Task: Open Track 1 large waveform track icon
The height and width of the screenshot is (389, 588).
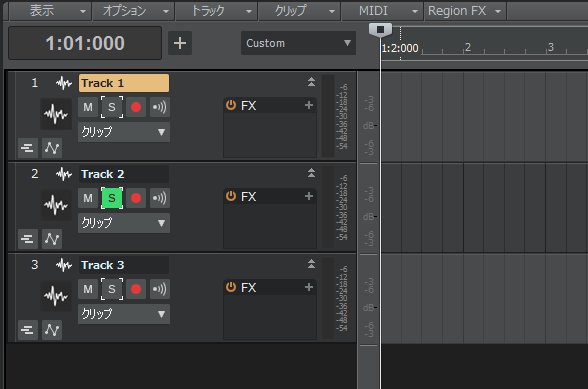Action: click(56, 114)
